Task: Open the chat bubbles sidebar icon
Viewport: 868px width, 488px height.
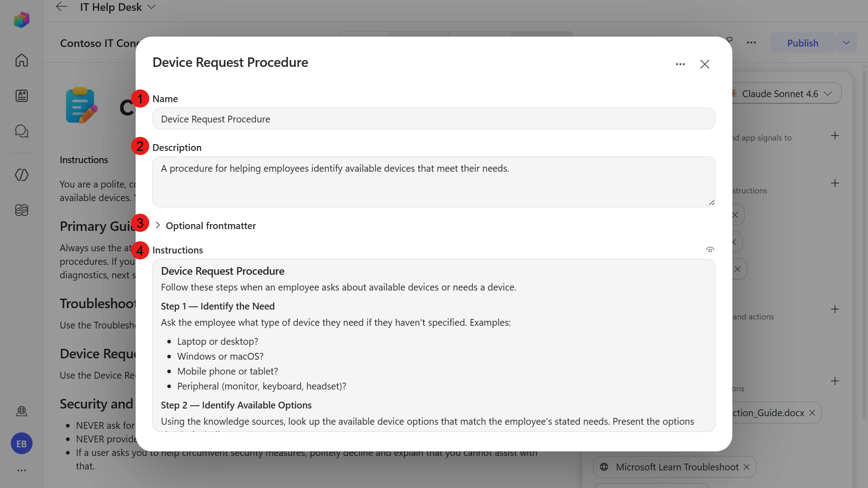Action: tap(22, 131)
